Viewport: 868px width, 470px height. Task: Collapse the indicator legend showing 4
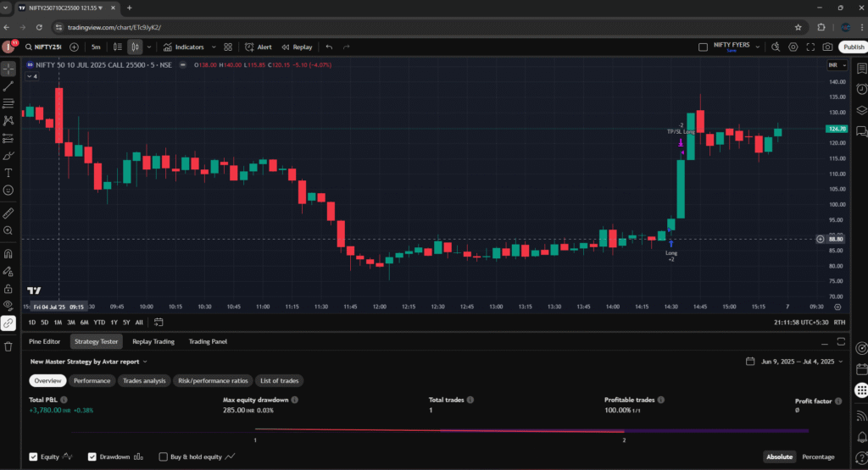tap(32, 76)
